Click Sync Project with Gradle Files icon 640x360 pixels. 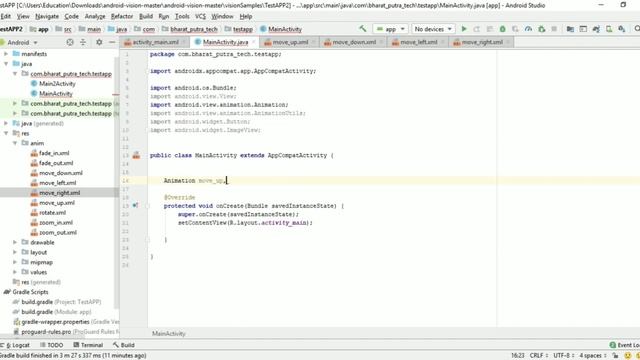pyautogui.click(x=596, y=29)
